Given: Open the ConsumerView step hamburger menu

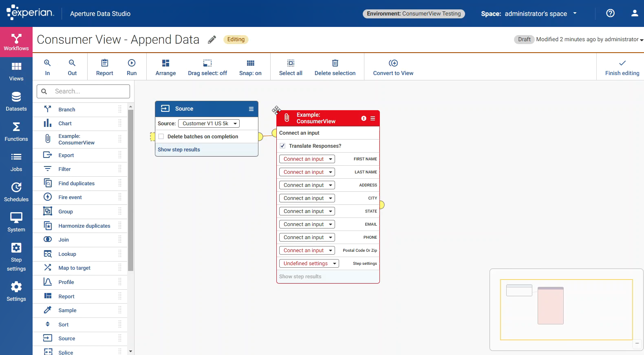Looking at the screenshot, I should [x=373, y=118].
